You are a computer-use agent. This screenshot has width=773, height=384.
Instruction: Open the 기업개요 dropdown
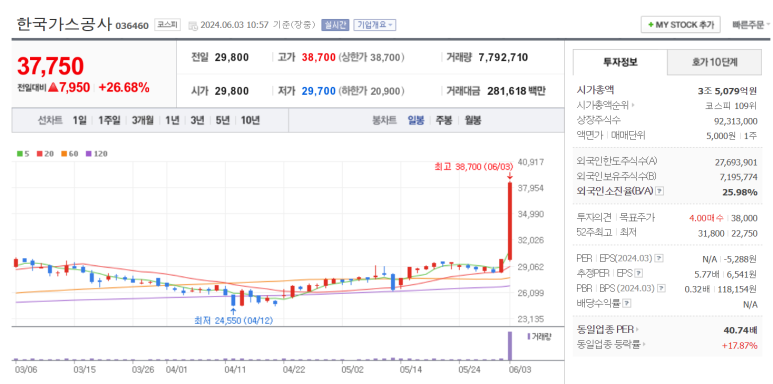(x=375, y=25)
